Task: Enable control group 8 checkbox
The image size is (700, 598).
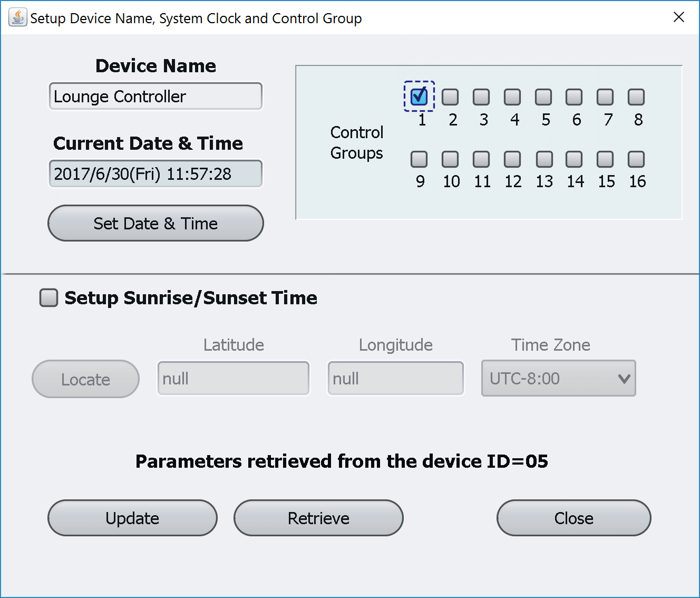Action: click(x=636, y=97)
